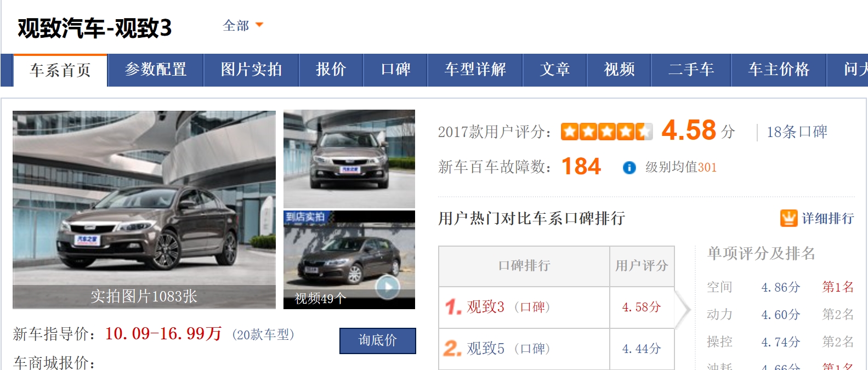Click the blue info icon beside 级别均值

629,168
